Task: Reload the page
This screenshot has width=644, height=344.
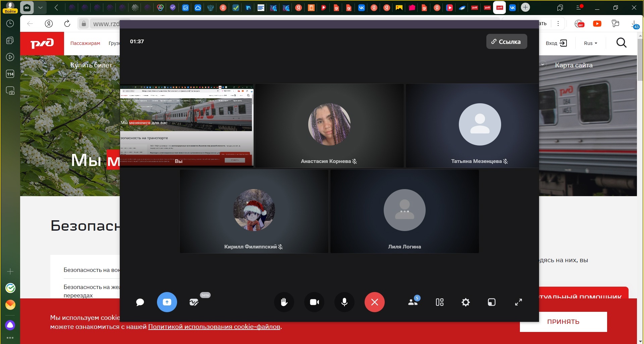Action: pos(67,23)
